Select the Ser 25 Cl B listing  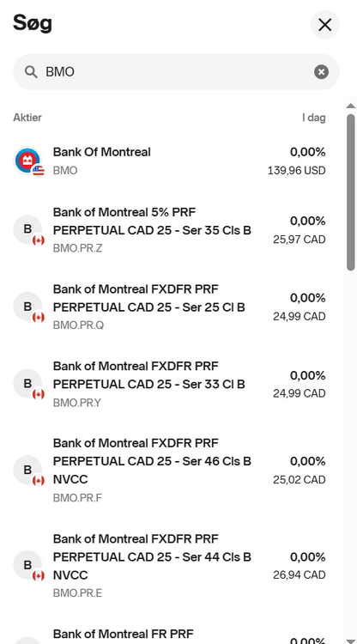click(x=169, y=307)
